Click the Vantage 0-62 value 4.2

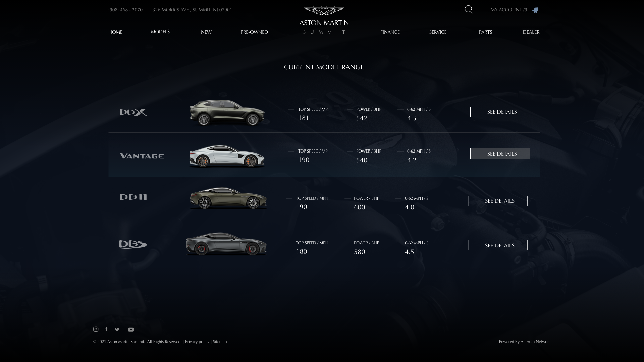click(x=412, y=160)
